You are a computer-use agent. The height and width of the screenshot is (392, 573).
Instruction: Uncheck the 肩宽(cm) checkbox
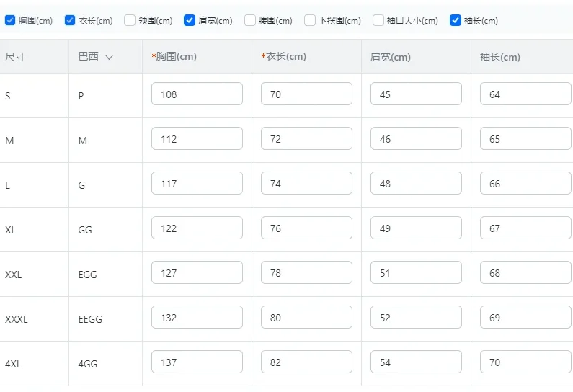click(190, 20)
